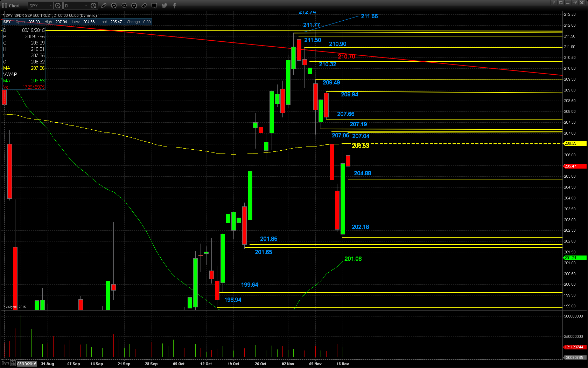This screenshot has width=588, height=368.
Task: Share chart via Facebook icon
Action: pos(175,6)
